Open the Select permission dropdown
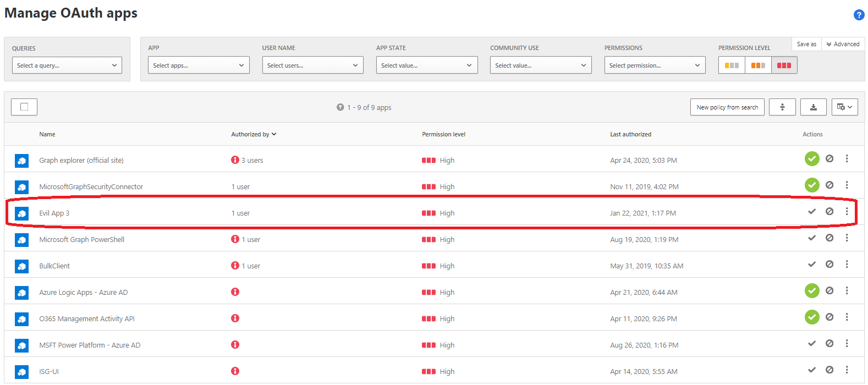This screenshot has height=385, width=868. (655, 65)
